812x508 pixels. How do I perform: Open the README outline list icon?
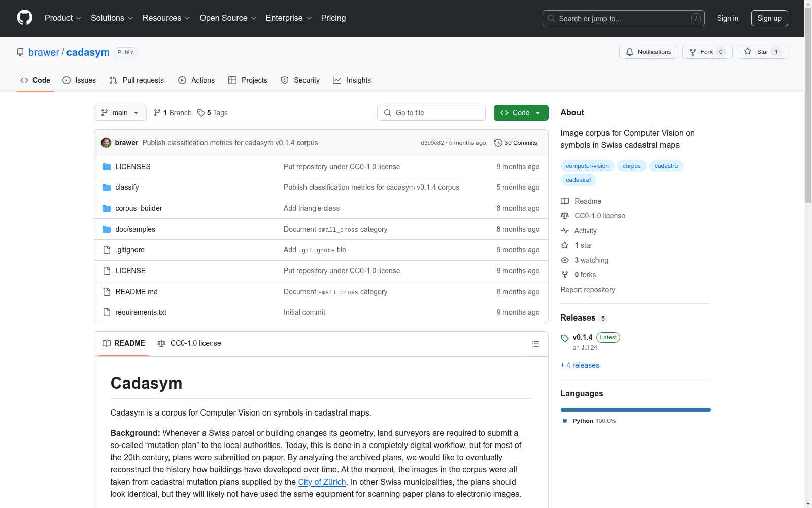(x=535, y=344)
